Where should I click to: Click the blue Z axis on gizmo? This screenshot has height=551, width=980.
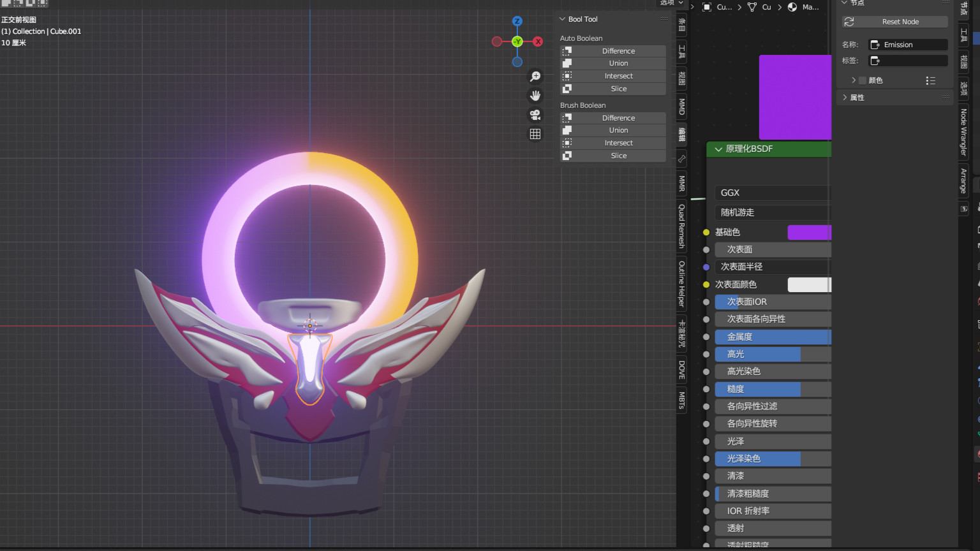[x=517, y=21]
